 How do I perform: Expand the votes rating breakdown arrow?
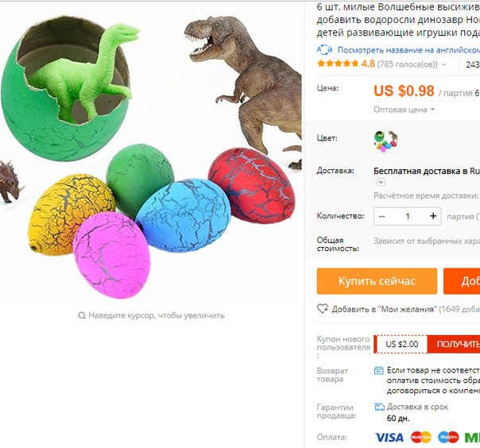[x=444, y=64]
